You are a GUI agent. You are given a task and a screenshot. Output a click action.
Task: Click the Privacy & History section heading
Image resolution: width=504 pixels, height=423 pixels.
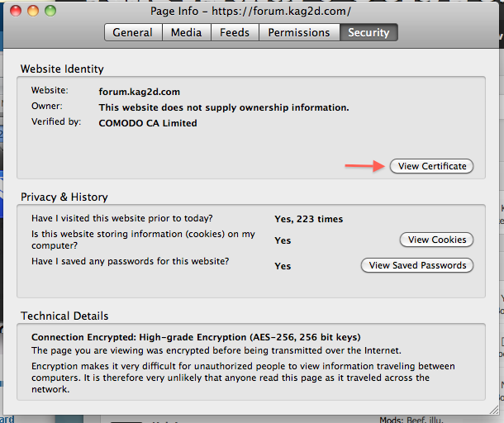64,197
